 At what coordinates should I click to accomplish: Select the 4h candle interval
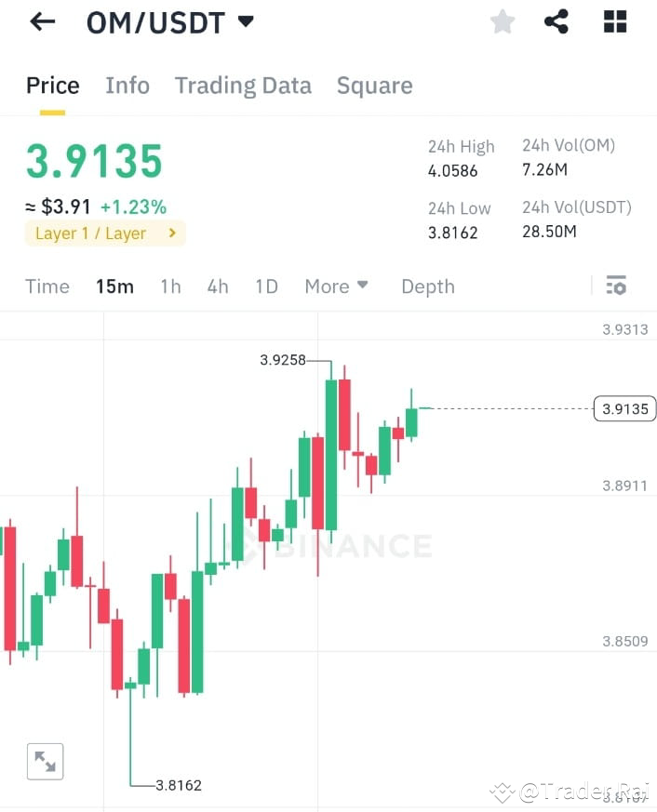[217, 286]
